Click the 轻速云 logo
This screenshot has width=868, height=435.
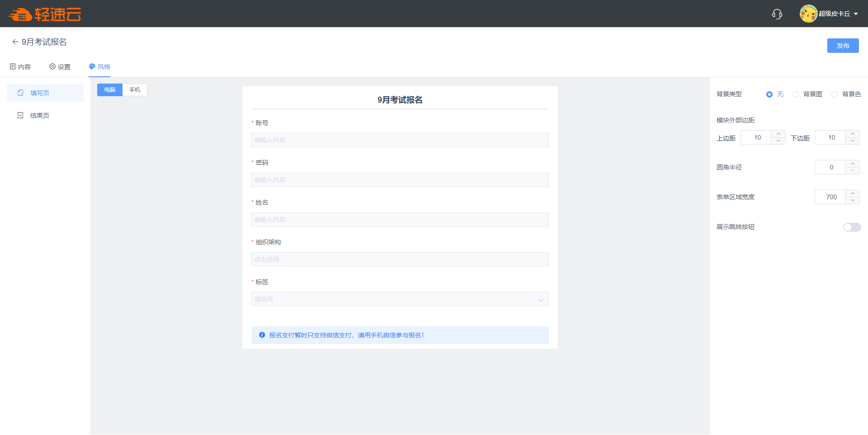pyautogui.click(x=45, y=14)
